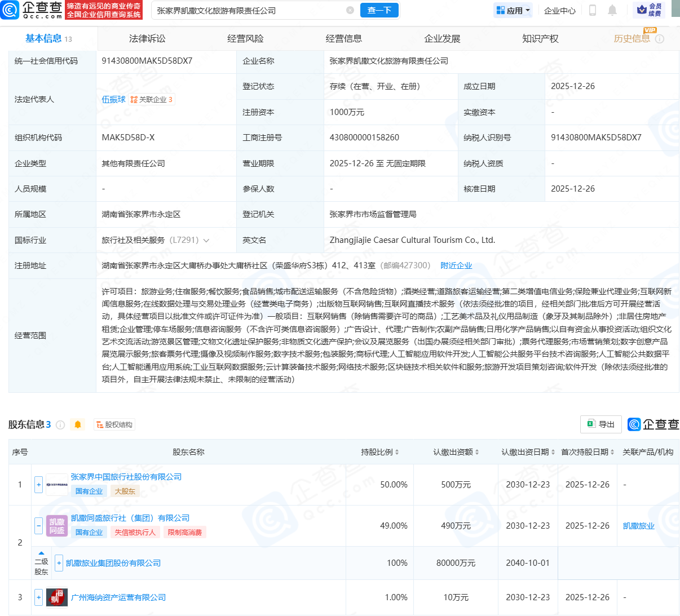Viewport: 680px width, 616px height.
Task: Click the company logo of 凯撒同盛 shareholder
Action: click(57, 525)
